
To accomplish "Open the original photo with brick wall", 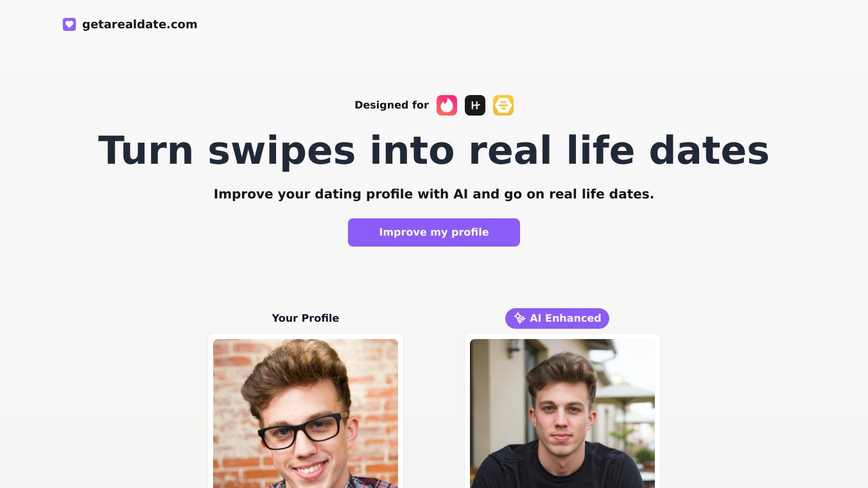I will click(x=306, y=414).
